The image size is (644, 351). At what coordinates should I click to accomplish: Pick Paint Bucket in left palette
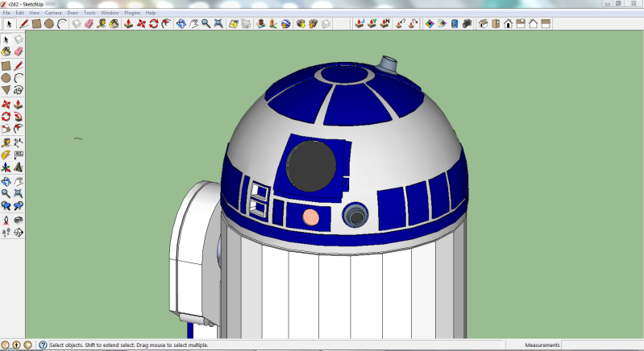click(6, 52)
